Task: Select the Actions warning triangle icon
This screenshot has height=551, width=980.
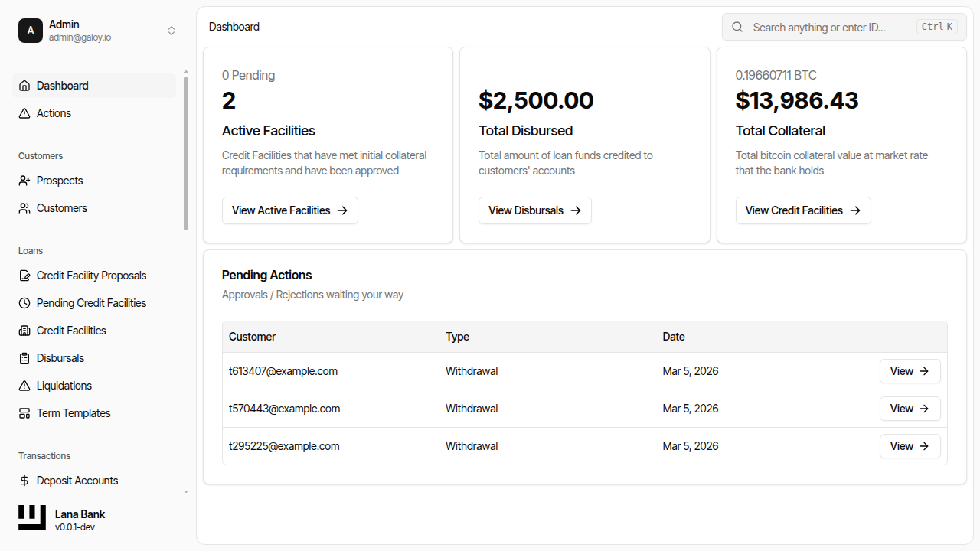Action: (24, 112)
